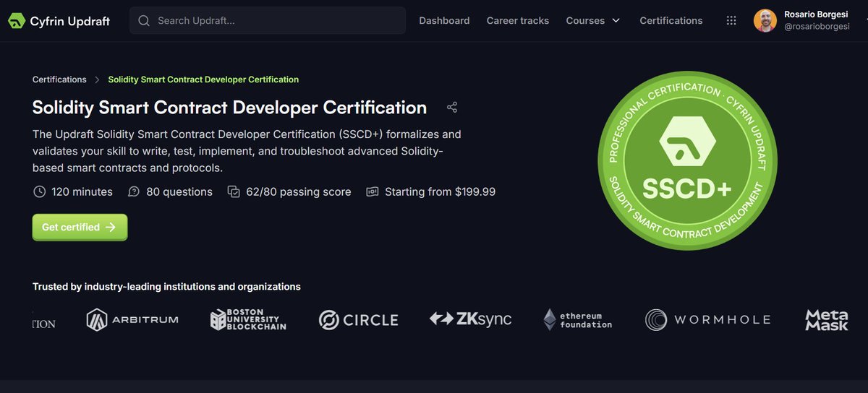Viewport: 868px width, 393px height.
Task: Click the Ethereum Foundation logo
Action: [578, 319]
